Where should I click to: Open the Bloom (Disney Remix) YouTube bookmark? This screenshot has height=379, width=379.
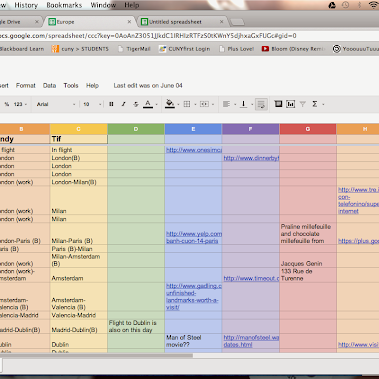[x=293, y=49]
